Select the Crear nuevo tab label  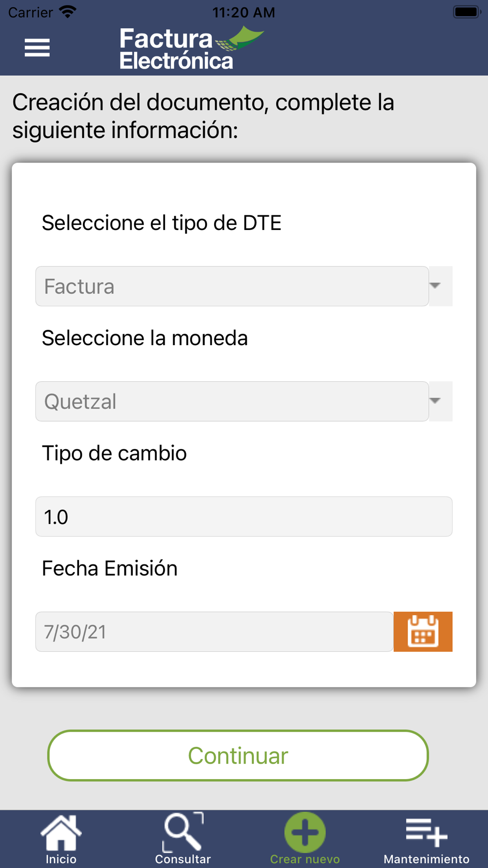coord(305,859)
